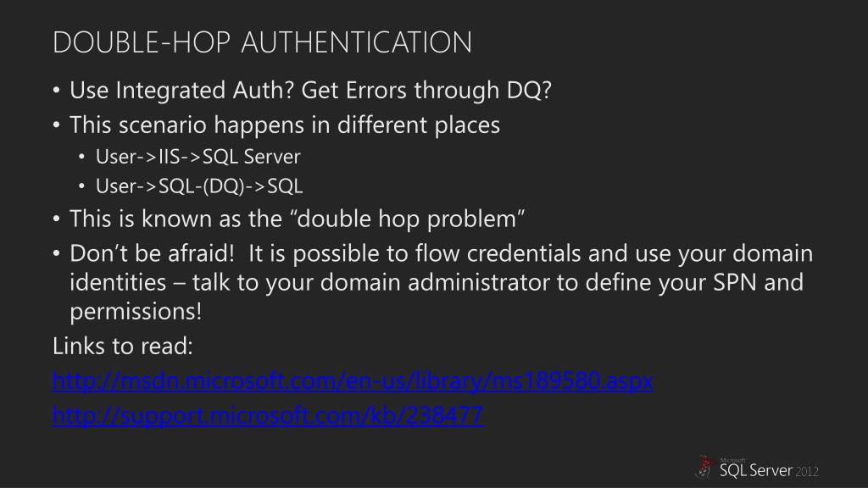Click the 'This scenario happens' bullet line

(285, 125)
